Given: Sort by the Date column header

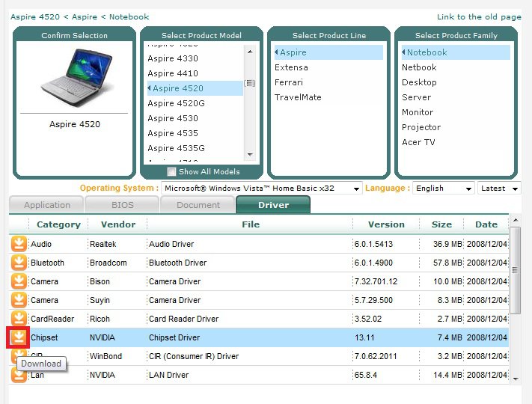Looking at the screenshot, I should [x=486, y=224].
